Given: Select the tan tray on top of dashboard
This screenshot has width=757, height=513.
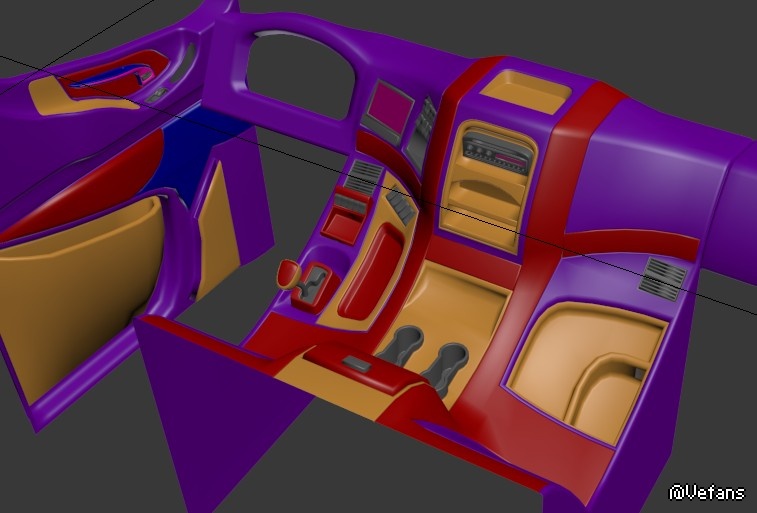Looking at the screenshot, I should (x=525, y=92).
